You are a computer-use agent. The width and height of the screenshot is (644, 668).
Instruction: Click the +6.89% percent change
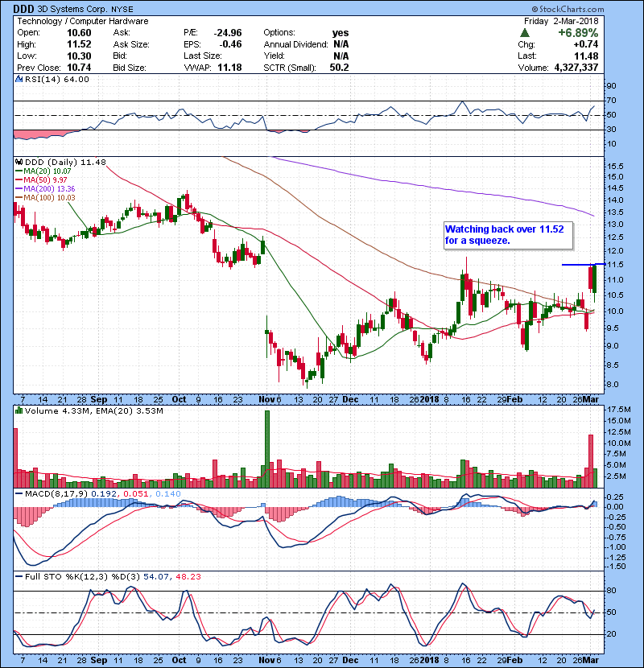click(x=578, y=33)
